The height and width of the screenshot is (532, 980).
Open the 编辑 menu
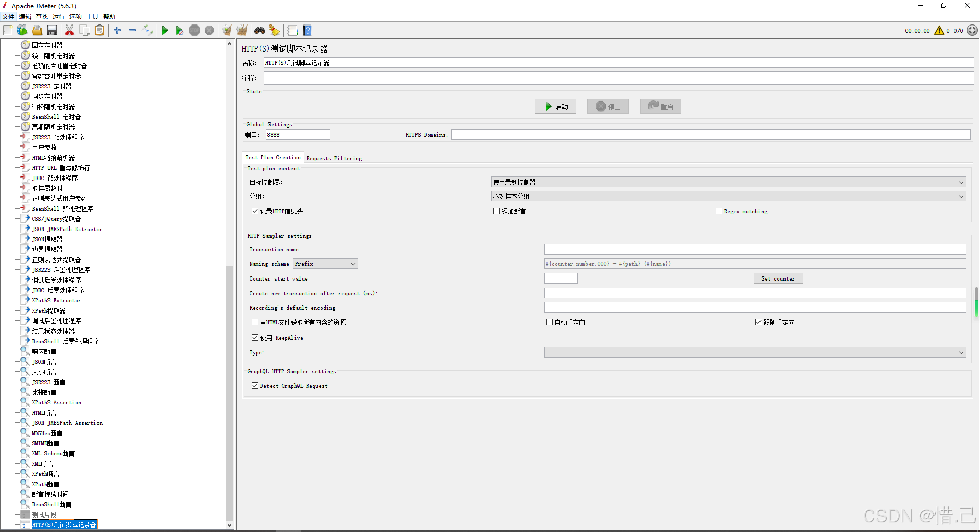coord(25,16)
